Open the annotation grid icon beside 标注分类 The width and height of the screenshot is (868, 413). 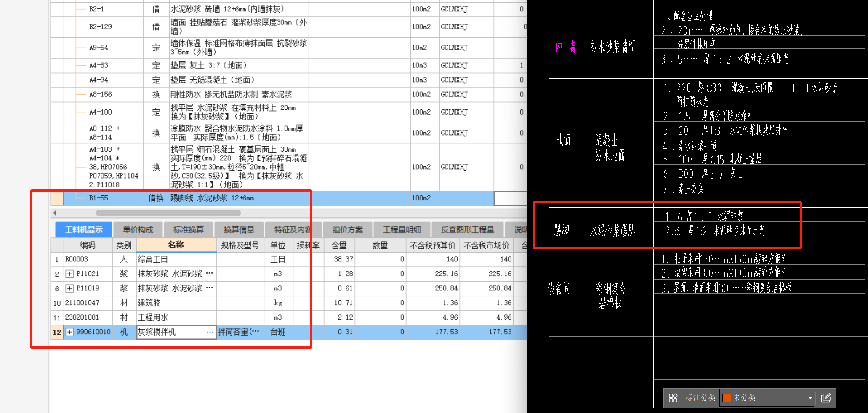pos(673,398)
